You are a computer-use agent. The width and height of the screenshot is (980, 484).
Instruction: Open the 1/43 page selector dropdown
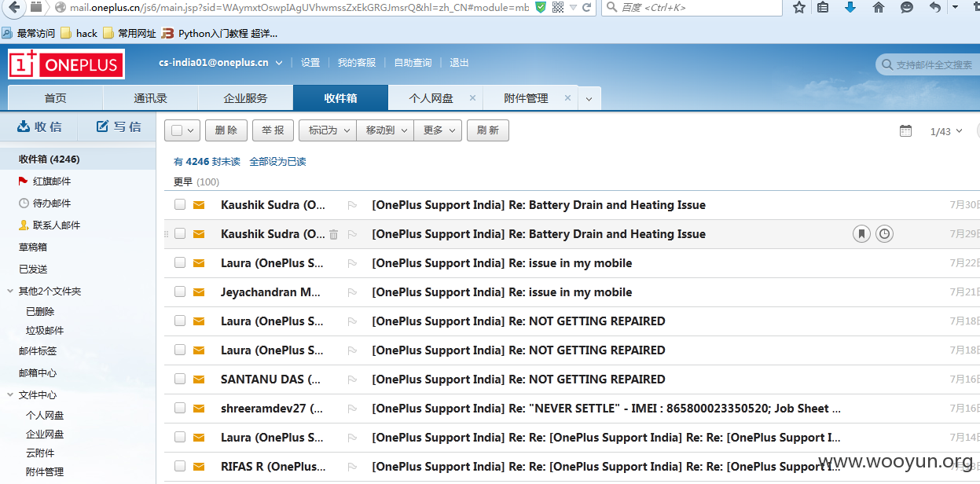click(945, 131)
